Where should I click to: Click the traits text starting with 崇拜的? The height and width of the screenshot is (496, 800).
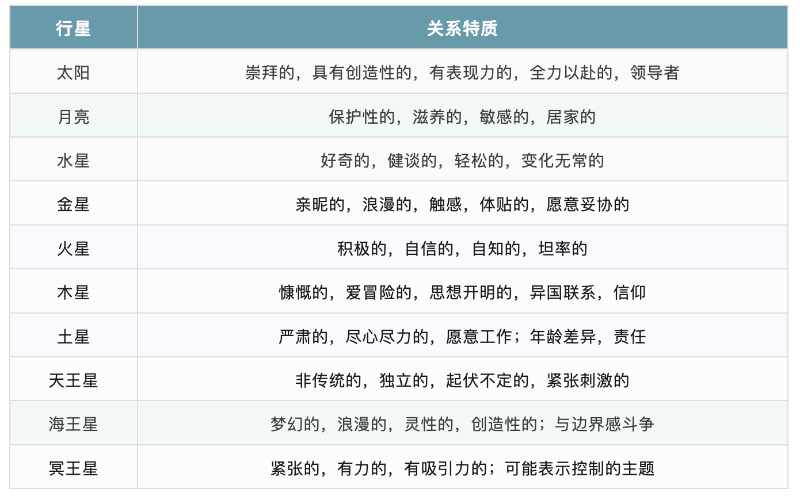coord(462,73)
